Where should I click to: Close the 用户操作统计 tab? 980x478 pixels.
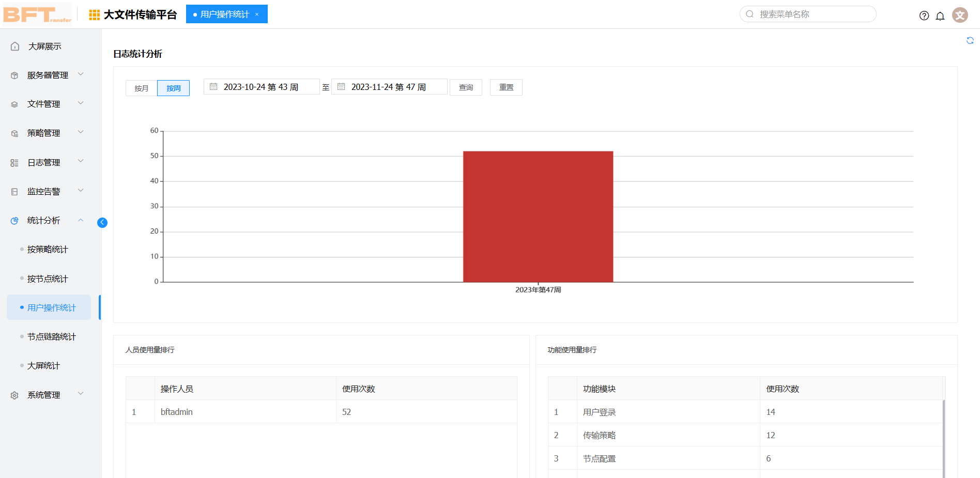(257, 14)
